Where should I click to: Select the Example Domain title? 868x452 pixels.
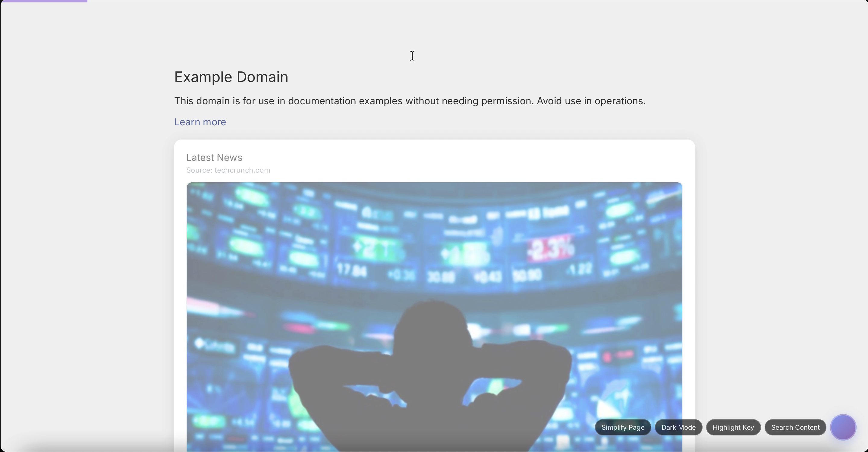pos(231,77)
